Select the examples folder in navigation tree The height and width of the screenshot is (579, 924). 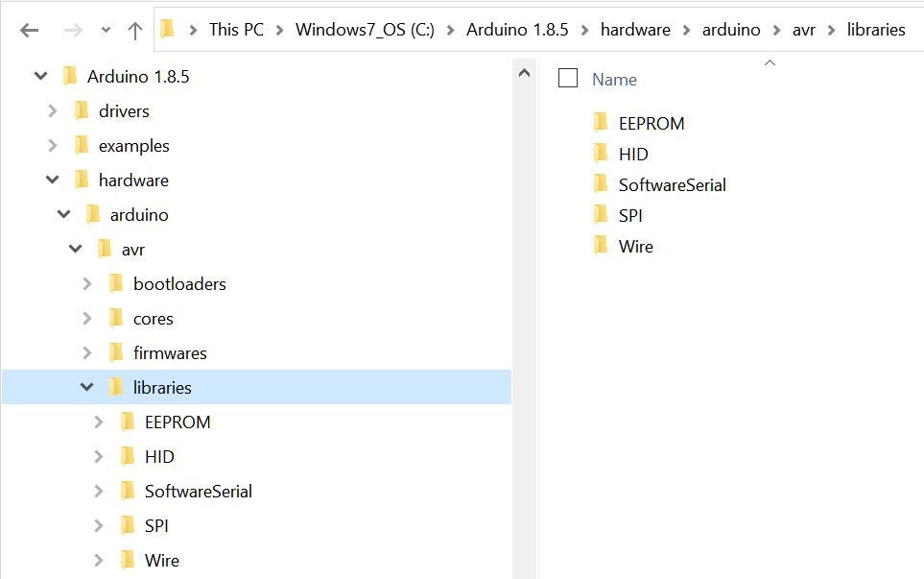133,146
